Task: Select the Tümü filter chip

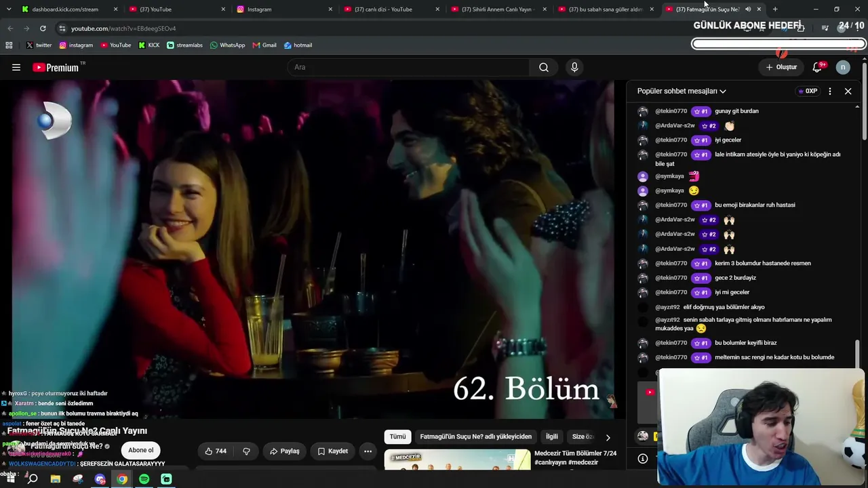Action: coord(397,436)
